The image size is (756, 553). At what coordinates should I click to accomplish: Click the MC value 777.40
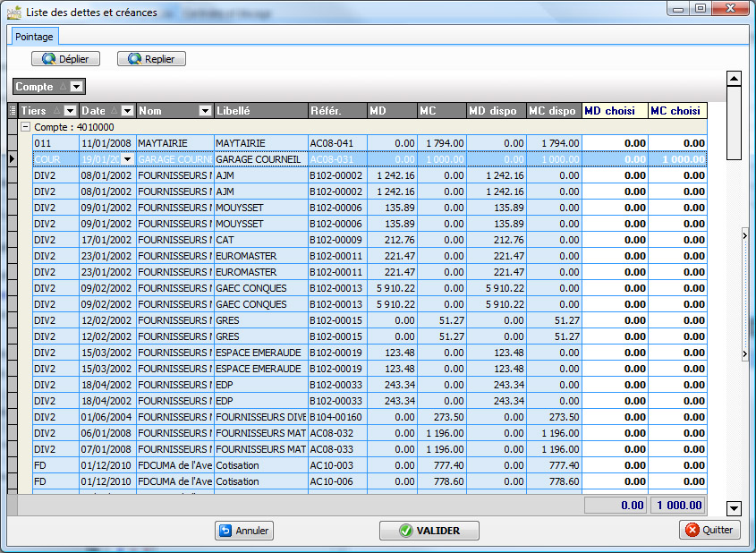(x=442, y=465)
